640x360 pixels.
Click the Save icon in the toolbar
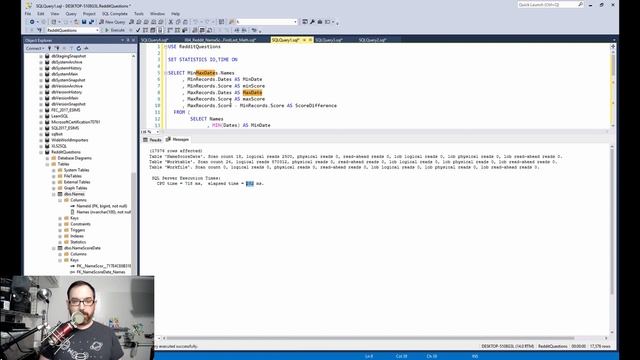84,22
